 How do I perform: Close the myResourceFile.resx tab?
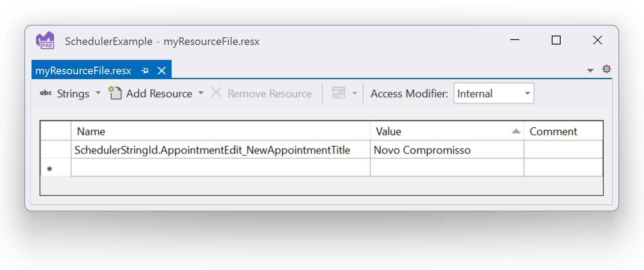coord(162,71)
